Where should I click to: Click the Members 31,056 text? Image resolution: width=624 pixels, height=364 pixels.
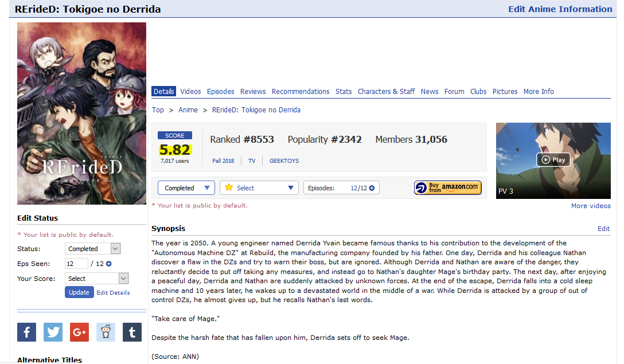click(x=411, y=140)
